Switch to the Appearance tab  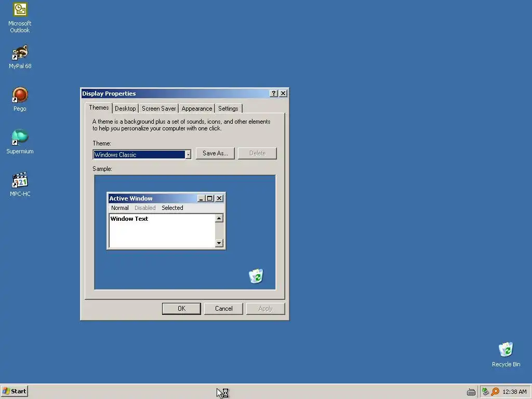coord(197,109)
